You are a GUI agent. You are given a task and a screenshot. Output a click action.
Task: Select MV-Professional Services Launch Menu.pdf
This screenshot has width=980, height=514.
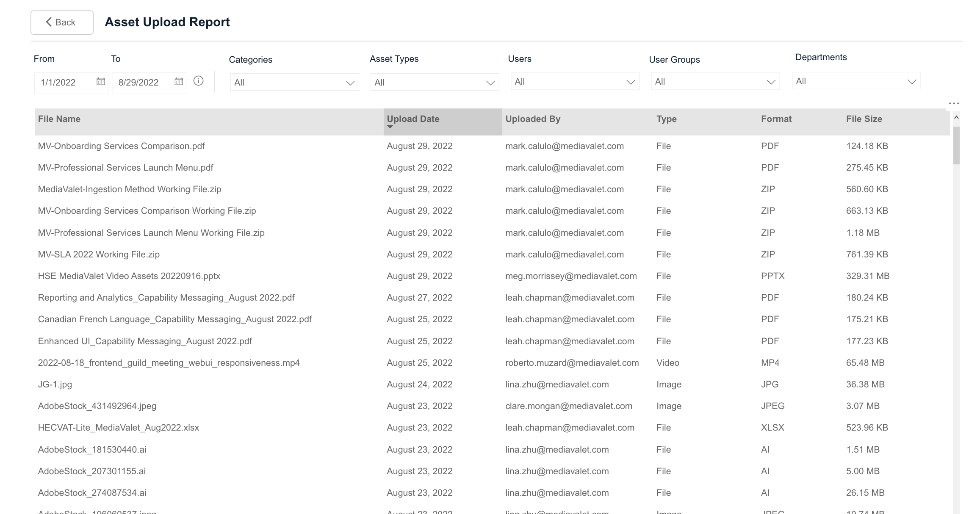(125, 168)
